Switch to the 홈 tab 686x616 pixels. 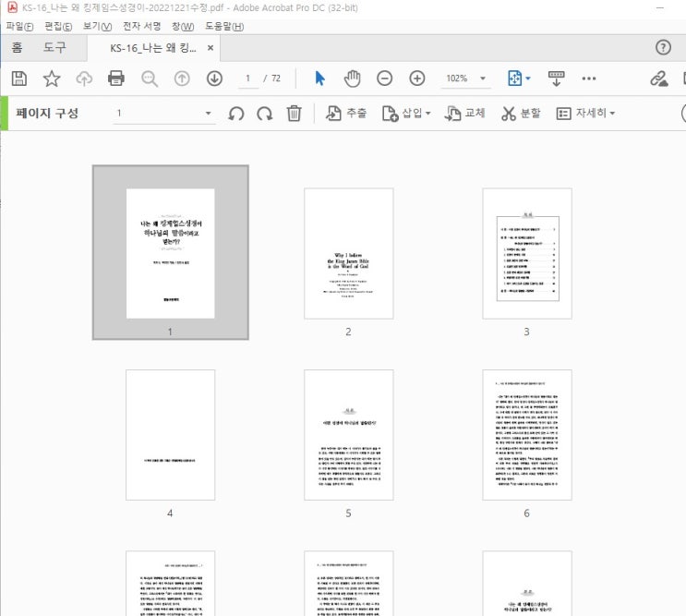tap(17, 47)
